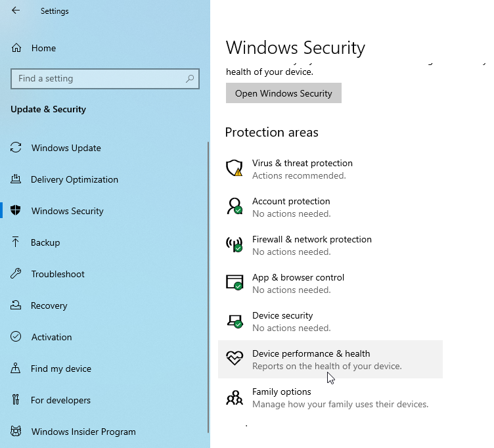494x448 pixels.
Task: Click 'Actions recommended.' status text
Action: (299, 175)
